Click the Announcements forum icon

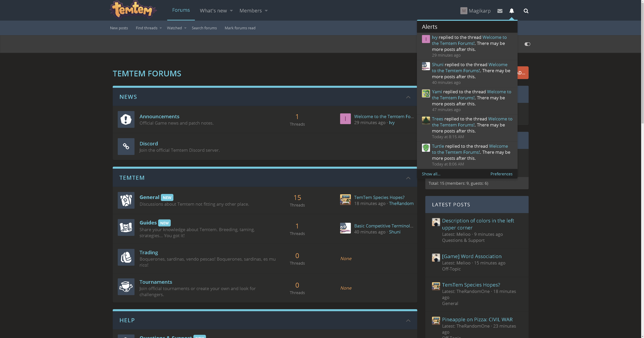126,119
